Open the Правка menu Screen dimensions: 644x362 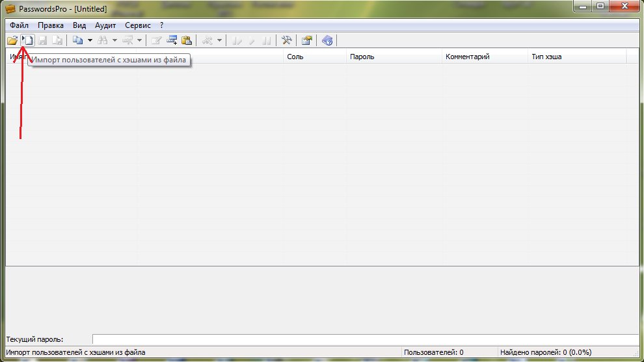(x=51, y=25)
